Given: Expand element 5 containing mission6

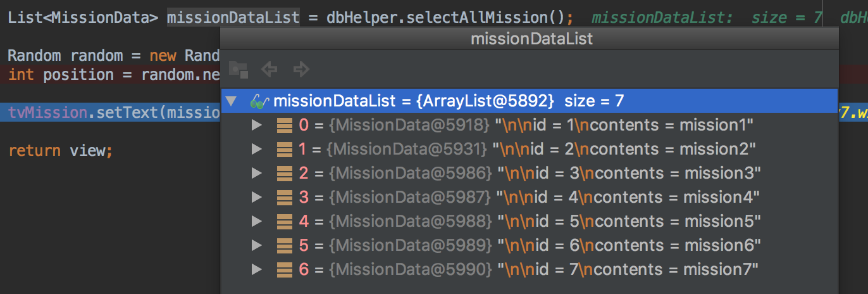Looking at the screenshot, I should pyautogui.click(x=256, y=246).
